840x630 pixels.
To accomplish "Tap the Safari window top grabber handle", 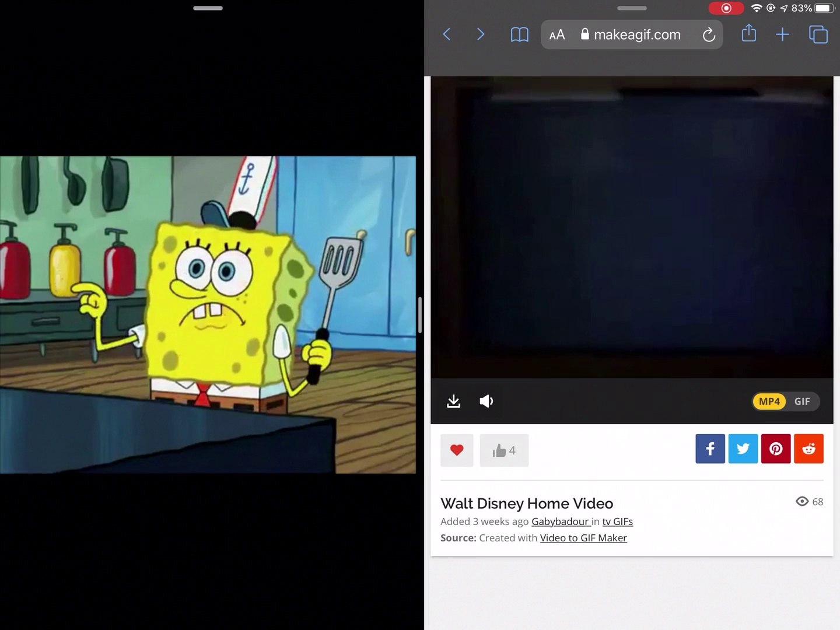I will pos(632,8).
